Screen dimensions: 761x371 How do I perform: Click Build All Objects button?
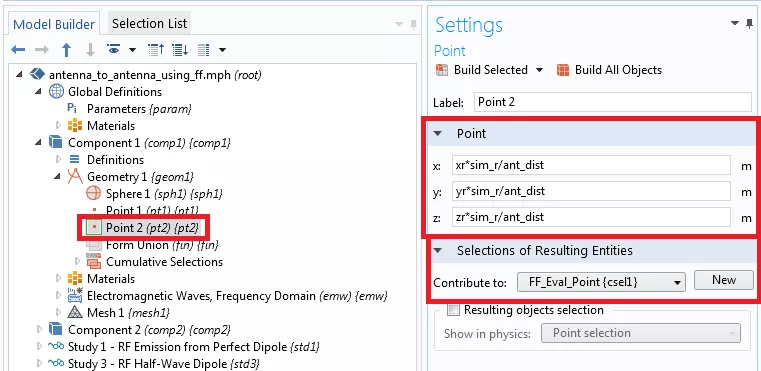[609, 70]
